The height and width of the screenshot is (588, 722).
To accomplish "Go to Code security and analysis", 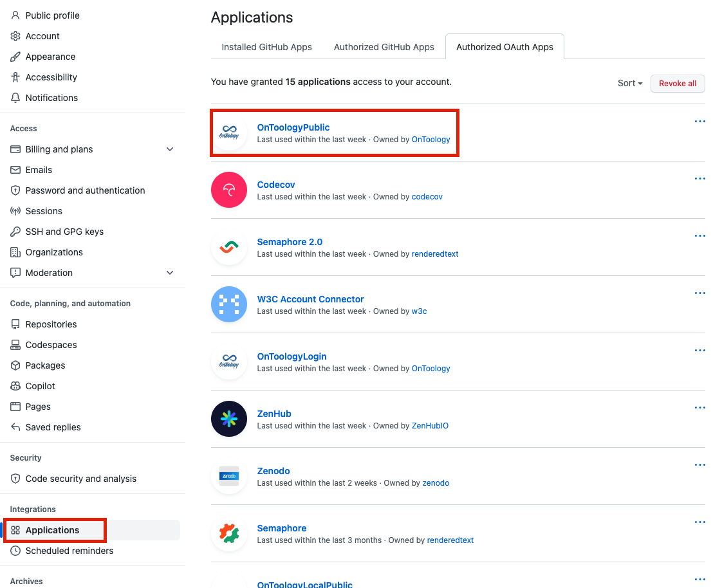I will (x=91, y=479).
